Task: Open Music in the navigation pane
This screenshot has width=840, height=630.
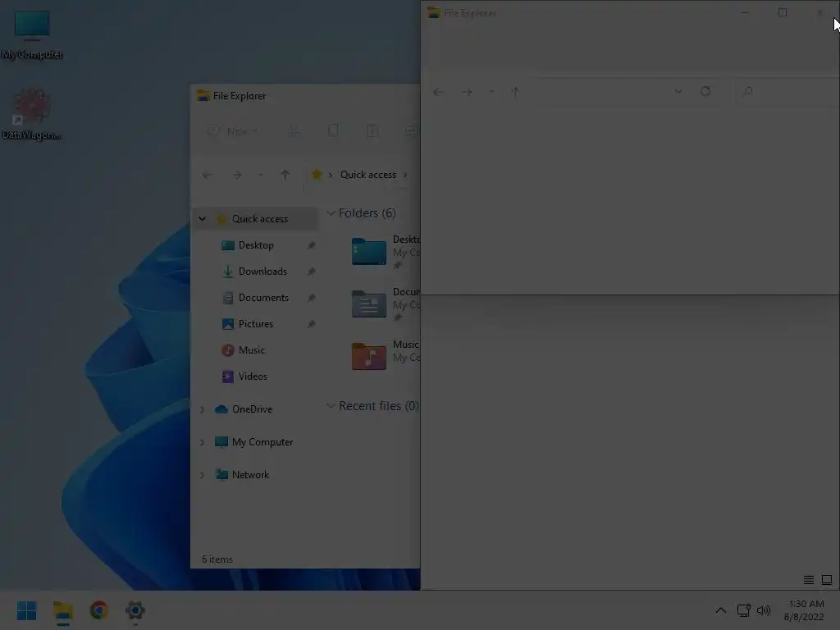Action: click(x=252, y=350)
